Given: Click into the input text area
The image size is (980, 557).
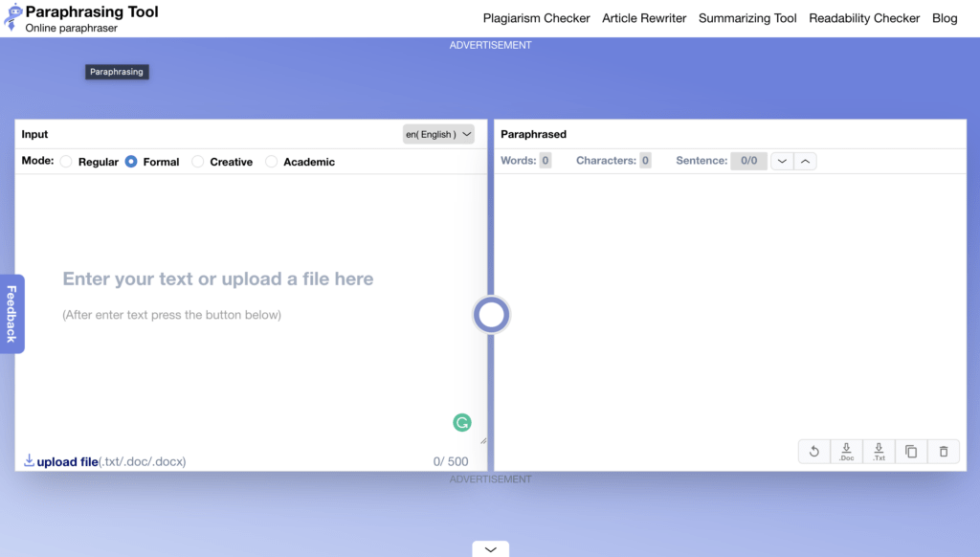Looking at the screenshot, I should click(250, 311).
